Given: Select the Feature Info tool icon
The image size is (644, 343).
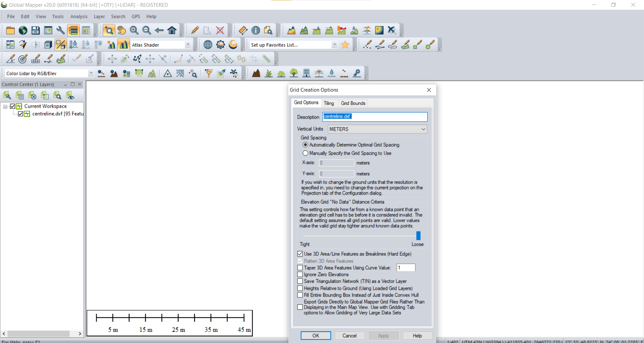Looking at the screenshot, I should [x=256, y=31].
